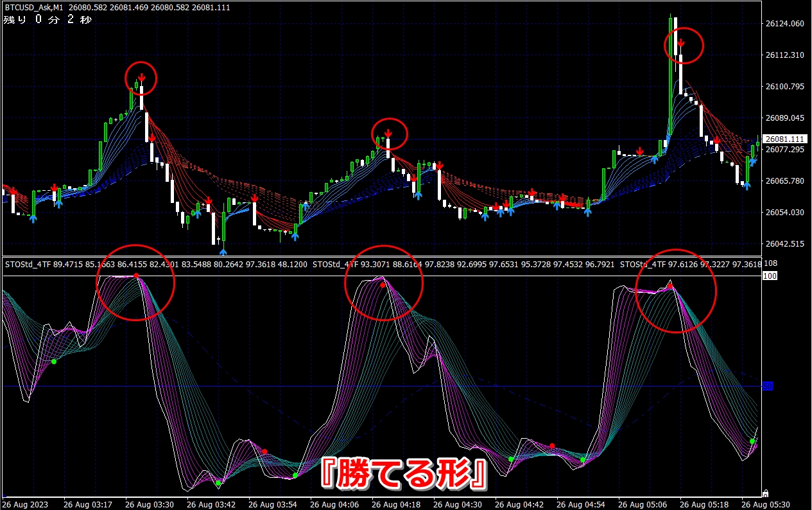The height and width of the screenshot is (510, 812).
Task: Click the current price label 26081.111
Action: pos(785,139)
